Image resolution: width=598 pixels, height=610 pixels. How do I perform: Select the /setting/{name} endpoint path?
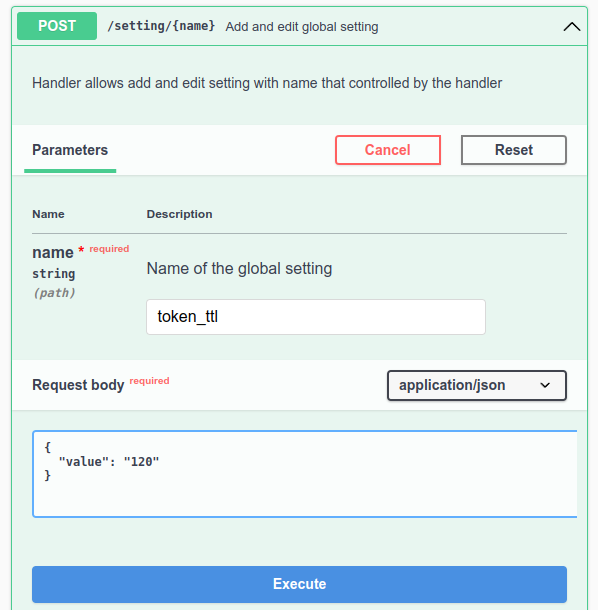tap(161, 26)
